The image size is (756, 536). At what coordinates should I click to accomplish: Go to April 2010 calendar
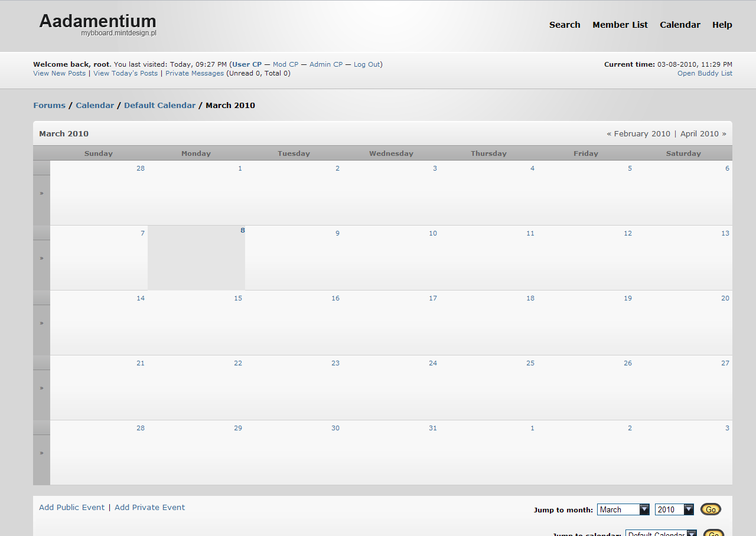699,134
